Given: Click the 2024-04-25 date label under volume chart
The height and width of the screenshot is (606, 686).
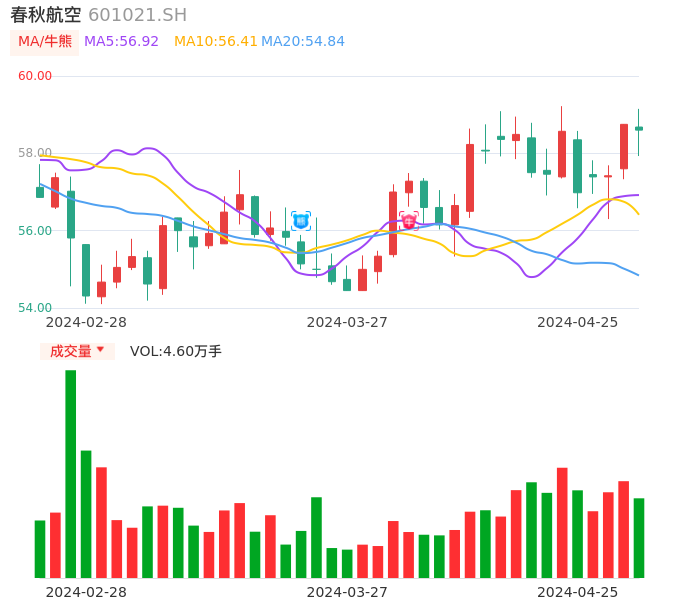Looking at the screenshot, I should [x=578, y=592].
